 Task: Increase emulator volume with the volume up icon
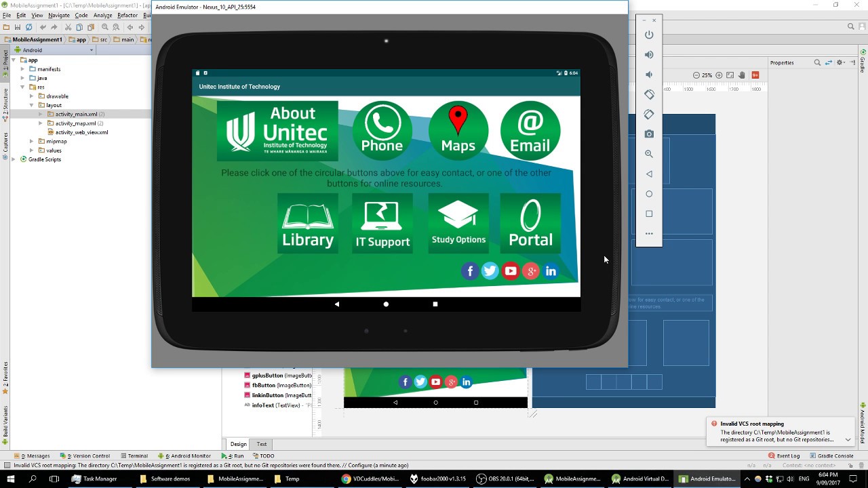(649, 54)
